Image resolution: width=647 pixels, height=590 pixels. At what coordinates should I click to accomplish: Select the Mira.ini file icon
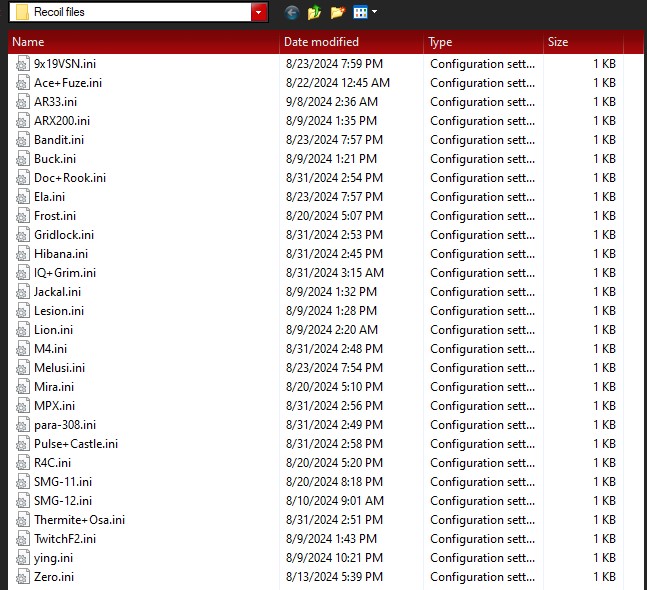tap(23, 386)
